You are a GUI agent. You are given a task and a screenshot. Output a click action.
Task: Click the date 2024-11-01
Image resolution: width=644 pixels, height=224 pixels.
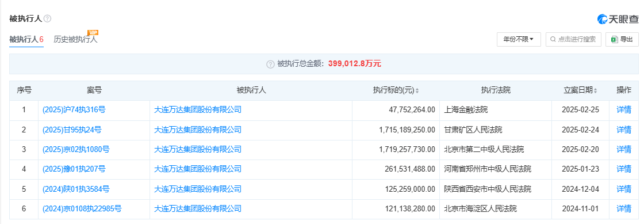coord(580,209)
